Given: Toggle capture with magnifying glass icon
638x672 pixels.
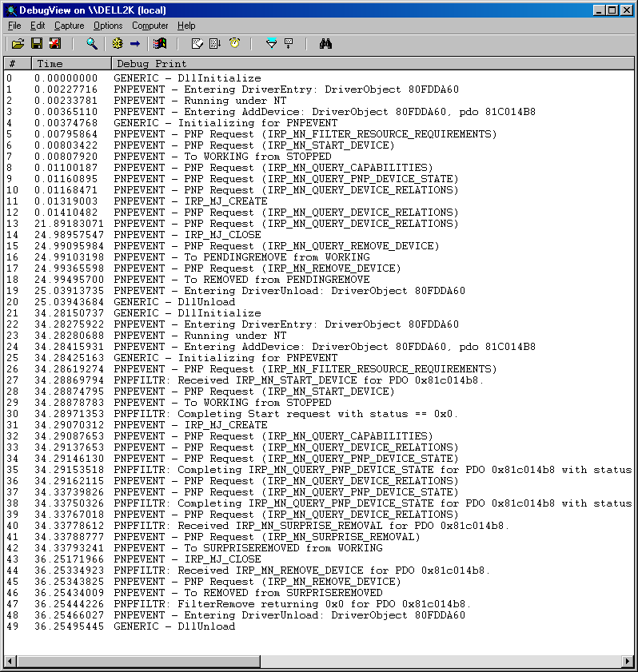Looking at the screenshot, I should (x=91, y=43).
